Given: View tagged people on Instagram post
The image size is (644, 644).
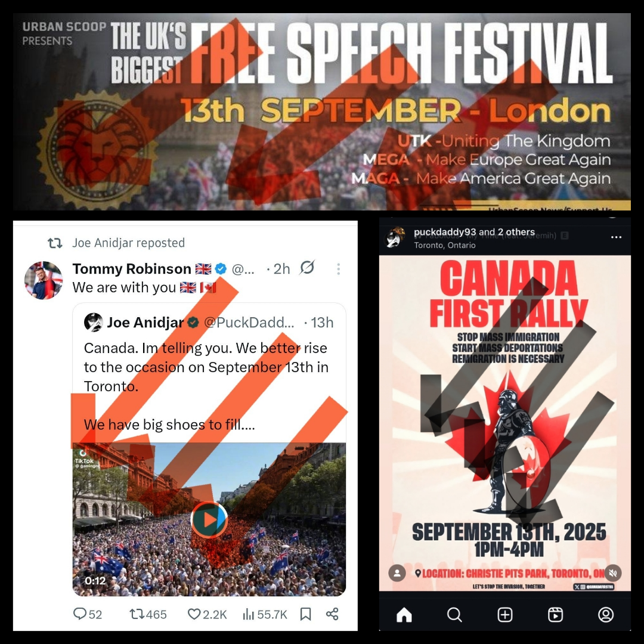Looking at the screenshot, I should tap(397, 573).
